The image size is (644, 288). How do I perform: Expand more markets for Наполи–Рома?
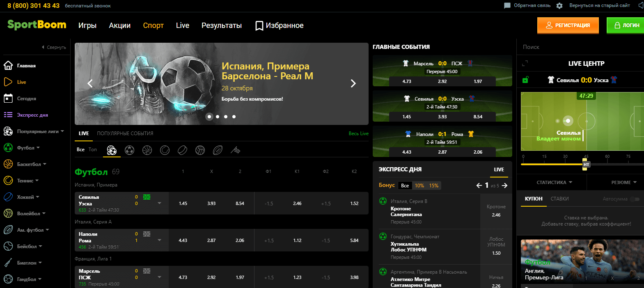click(x=159, y=240)
